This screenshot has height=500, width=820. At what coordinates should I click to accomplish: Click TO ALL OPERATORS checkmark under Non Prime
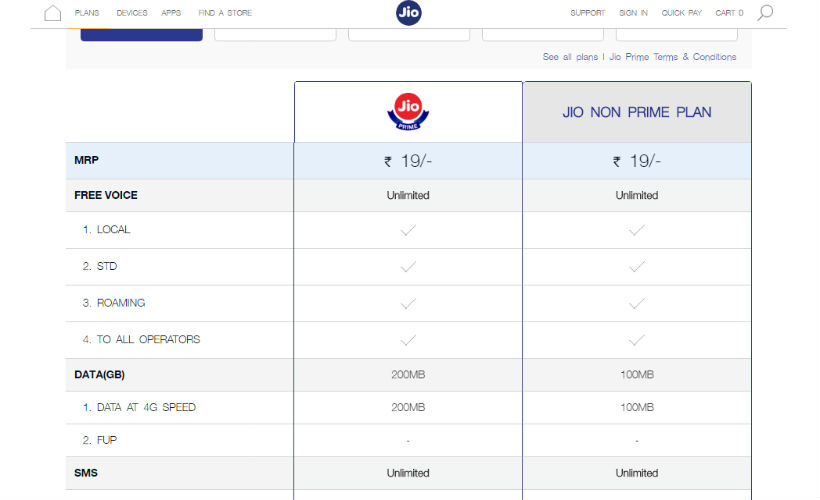click(x=636, y=340)
